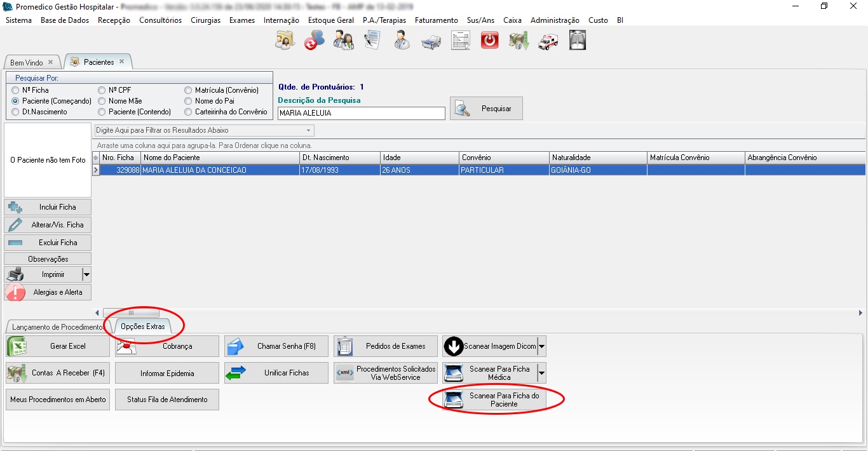
Task: Expand the Imprimir dropdown arrow
Action: 86,274
